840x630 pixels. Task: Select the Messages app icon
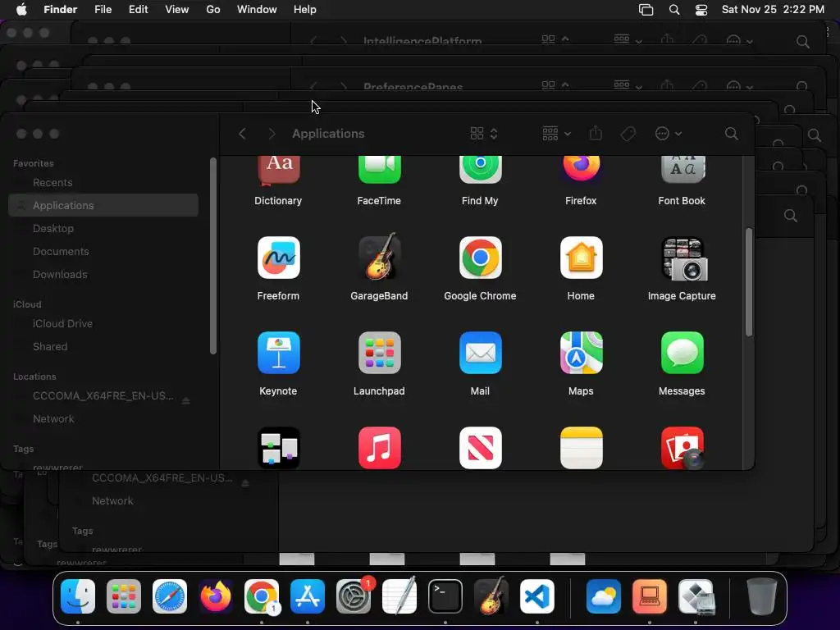point(682,353)
